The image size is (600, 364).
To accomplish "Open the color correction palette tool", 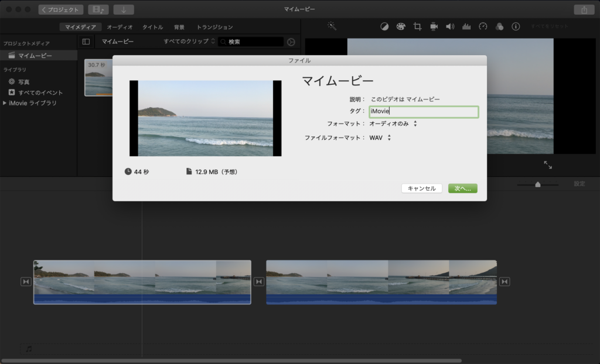I will point(401,27).
